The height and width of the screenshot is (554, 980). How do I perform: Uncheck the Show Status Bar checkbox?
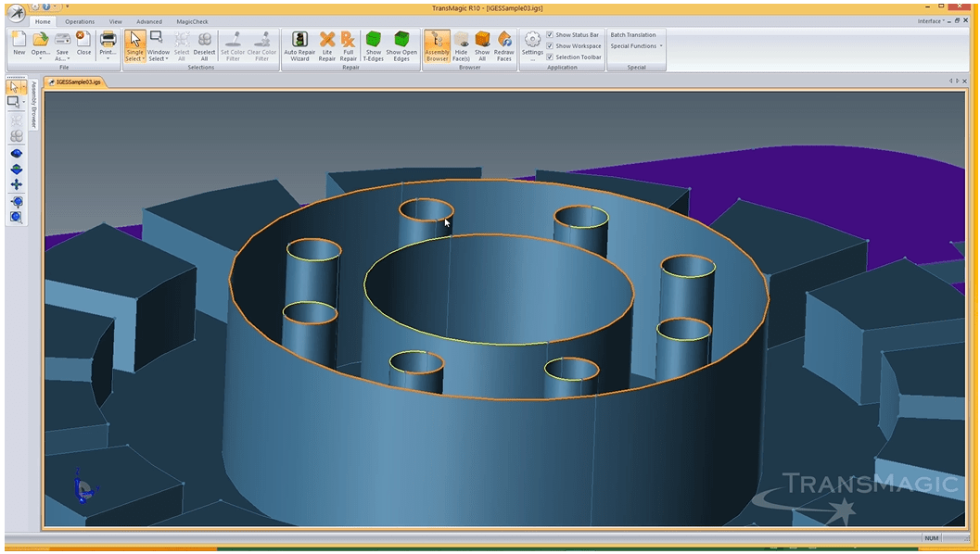550,35
